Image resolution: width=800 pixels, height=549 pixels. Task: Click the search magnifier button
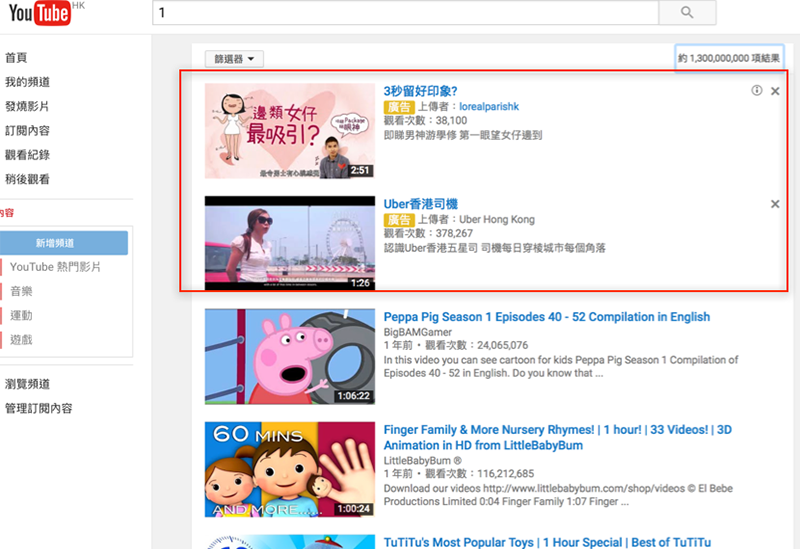687,12
